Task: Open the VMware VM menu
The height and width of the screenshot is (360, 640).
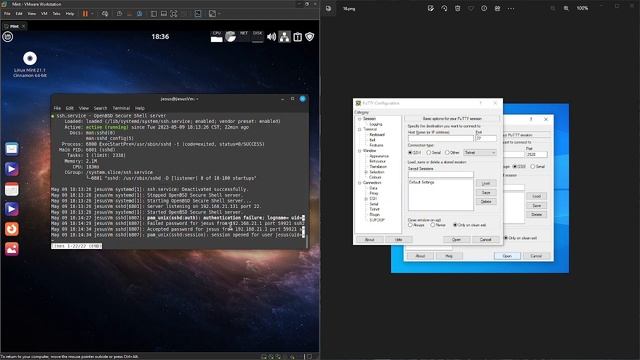Action: click(44, 13)
